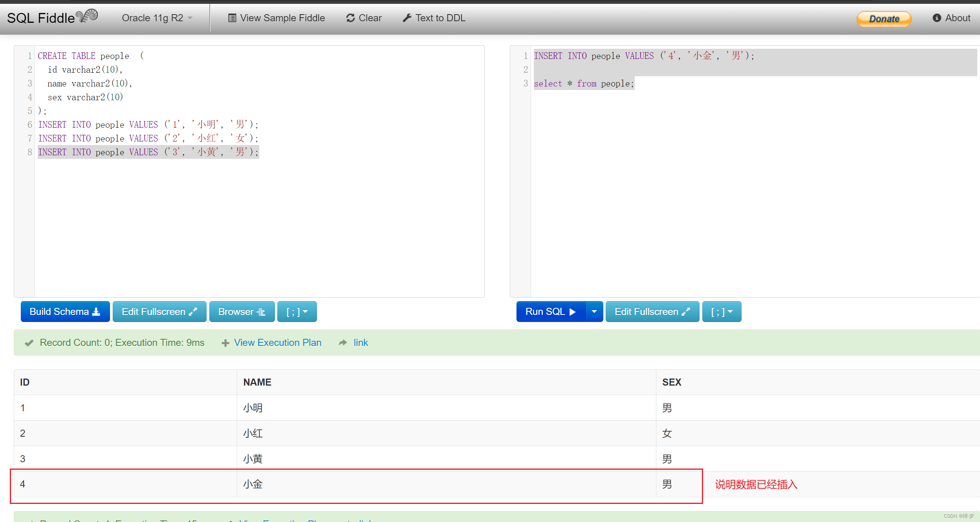
Task: Open the Oracle 11g R2 database dropdown
Action: [157, 18]
